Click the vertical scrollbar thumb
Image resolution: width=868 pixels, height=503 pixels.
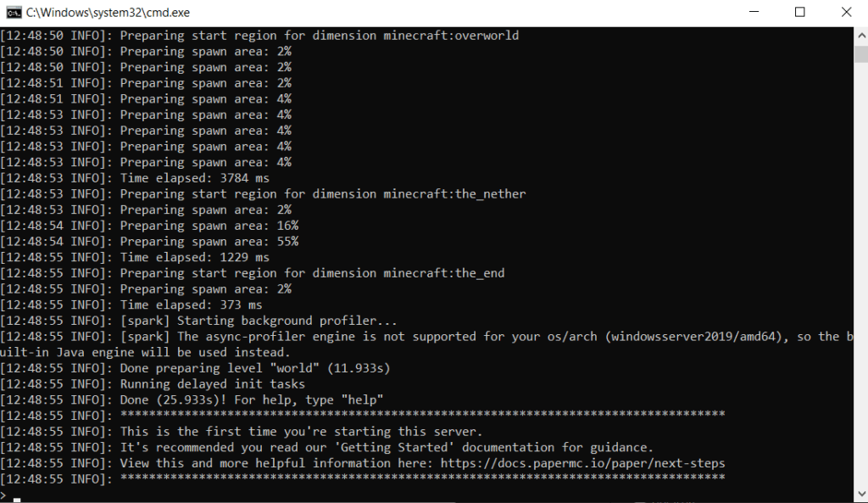(861, 54)
